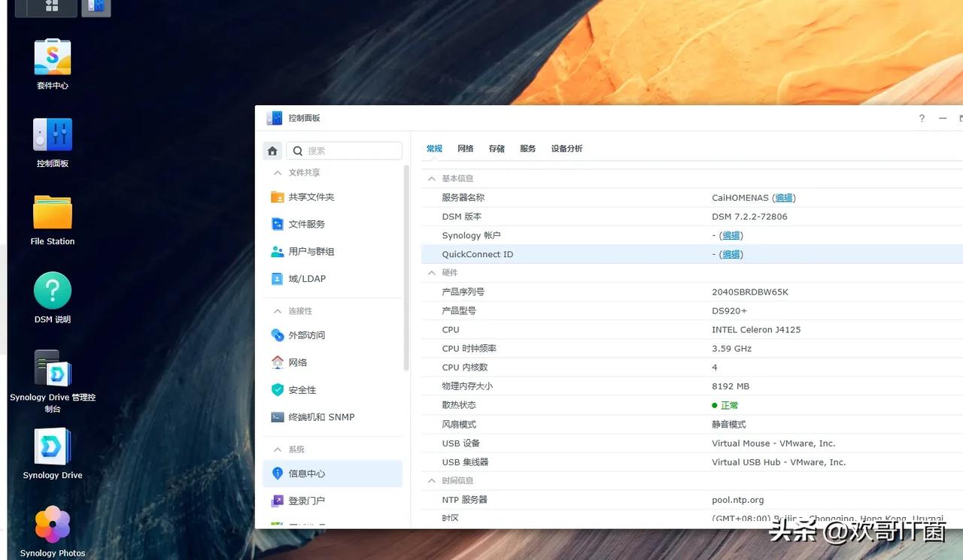Viewport: 963px width, 560px height.
Task: Collapse the System (系统) sidebar section
Action: point(277,450)
